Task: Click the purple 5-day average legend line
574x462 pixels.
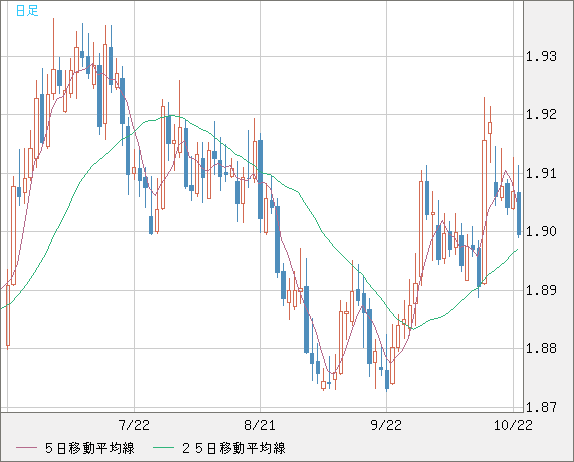Action: [x=26, y=448]
